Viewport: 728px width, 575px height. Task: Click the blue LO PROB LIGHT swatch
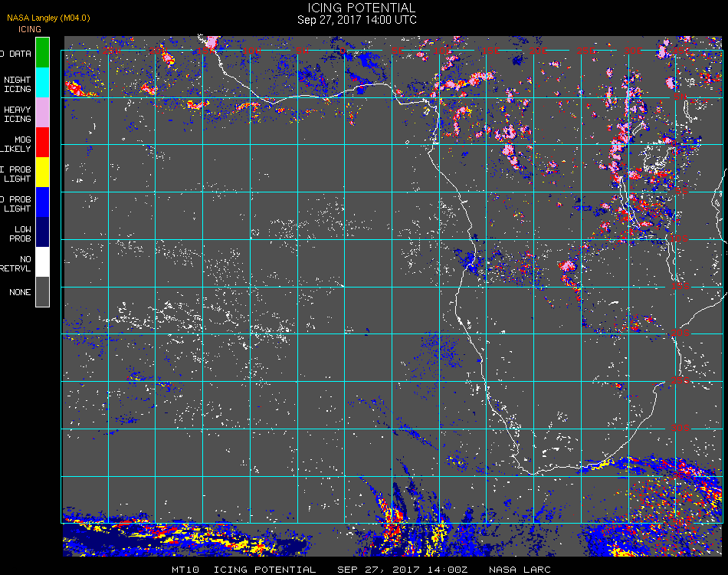pyautogui.click(x=42, y=202)
